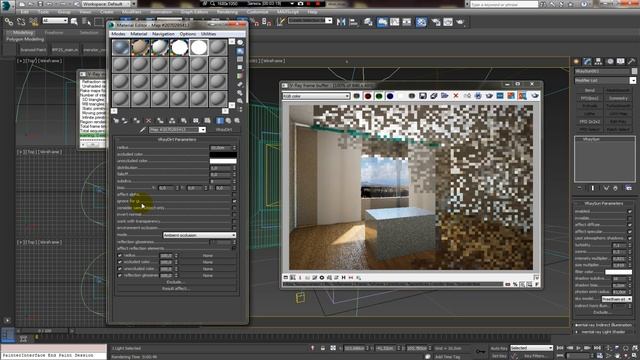This screenshot has width=640, height=360.
Task: Open the sky model dropdown in VRaySun Parameters
Action: click(617, 299)
